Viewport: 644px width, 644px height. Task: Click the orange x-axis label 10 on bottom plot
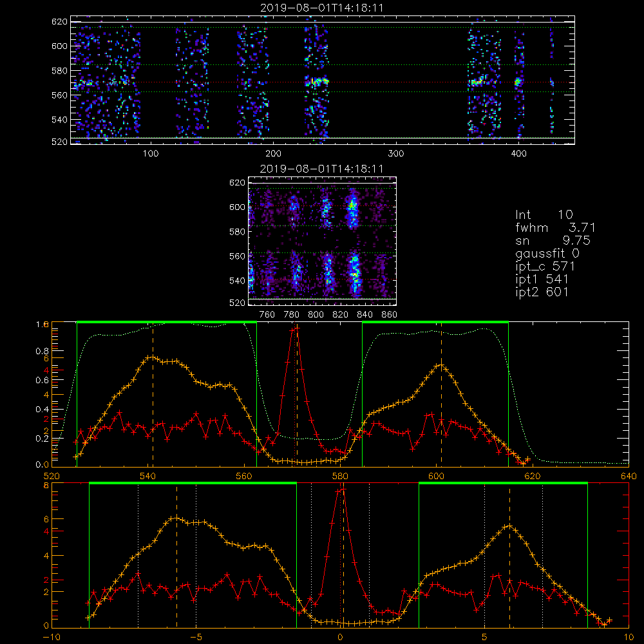(629, 638)
